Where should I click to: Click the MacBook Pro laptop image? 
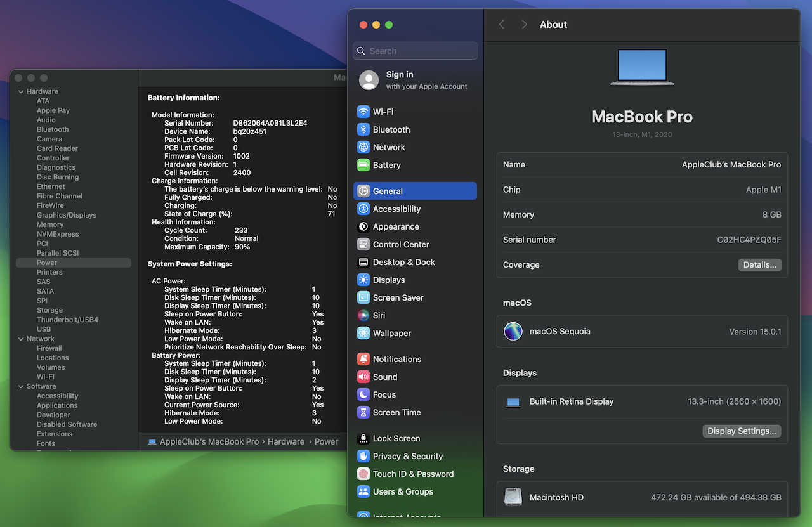643,67
